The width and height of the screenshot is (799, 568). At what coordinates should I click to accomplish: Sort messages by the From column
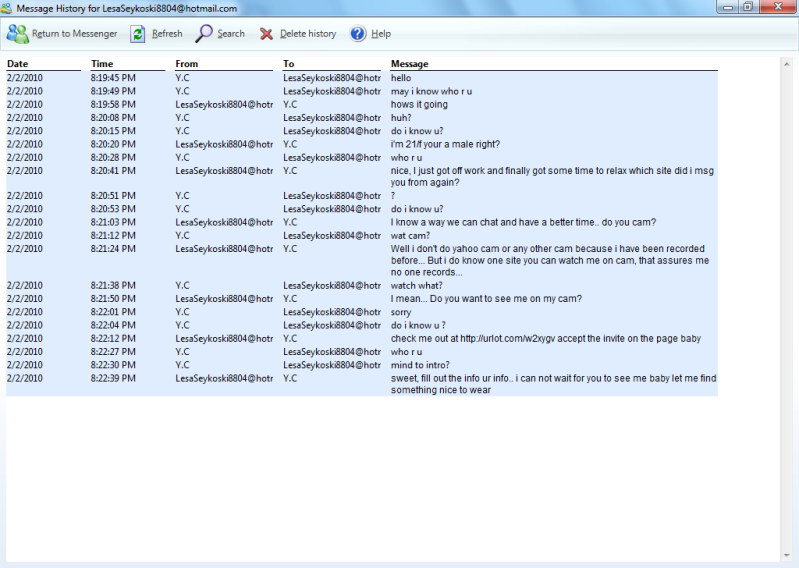coord(187,64)
